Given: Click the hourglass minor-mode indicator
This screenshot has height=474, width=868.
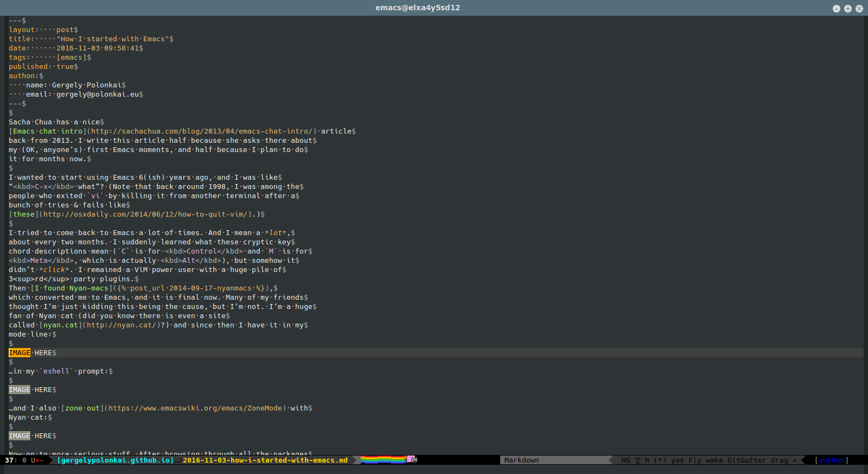Looking at the screenshot, I should pos(637,460).
